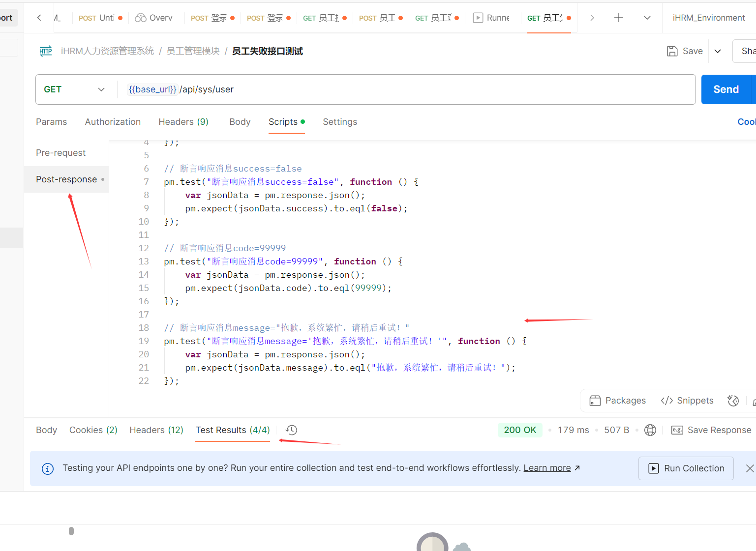Open the Test Results (4/4) tab
The image size is (756, 551).
point(233,430)
